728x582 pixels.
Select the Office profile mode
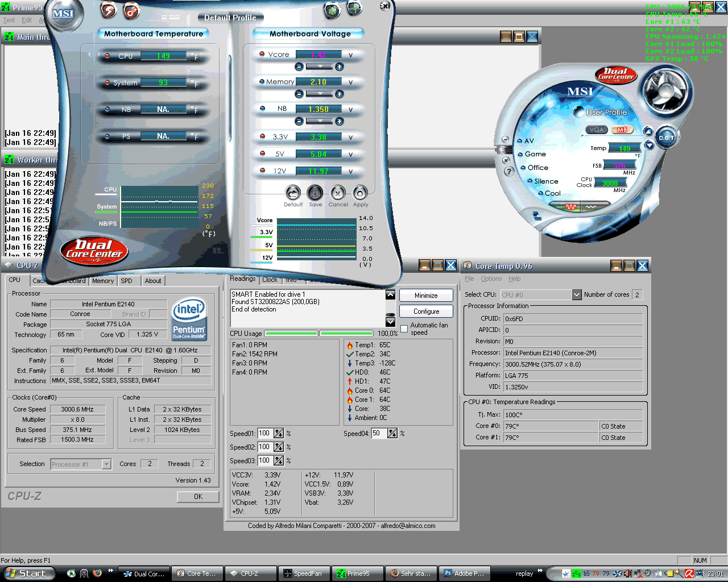(535, 168)
